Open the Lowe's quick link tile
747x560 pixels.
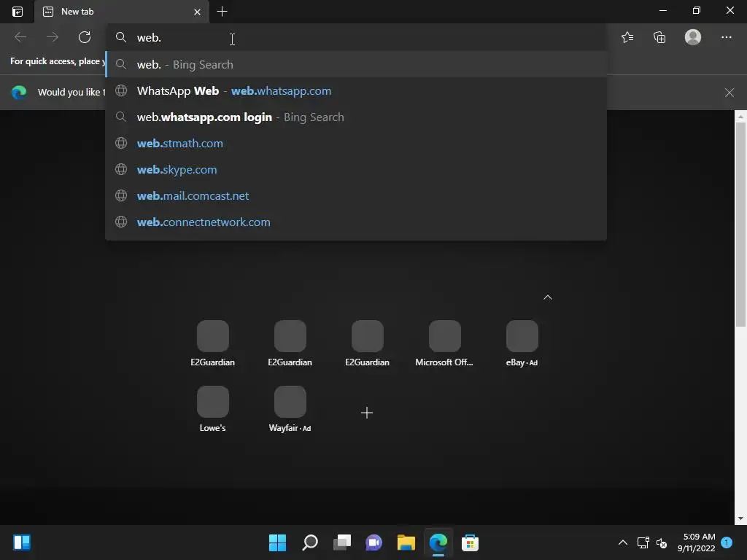[x=212, y=408]
